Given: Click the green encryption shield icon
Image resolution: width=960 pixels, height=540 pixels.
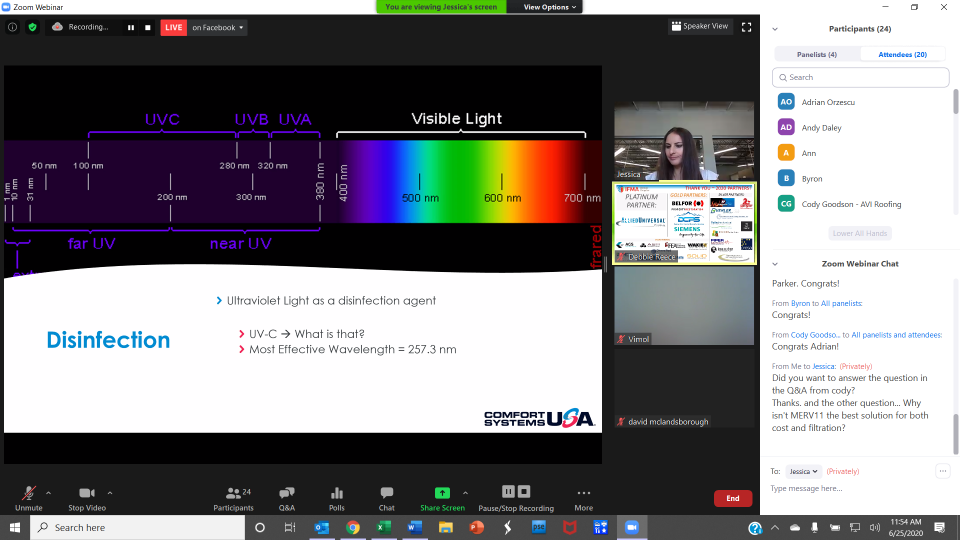Looking at the screenshot, I should click(32, 28).
